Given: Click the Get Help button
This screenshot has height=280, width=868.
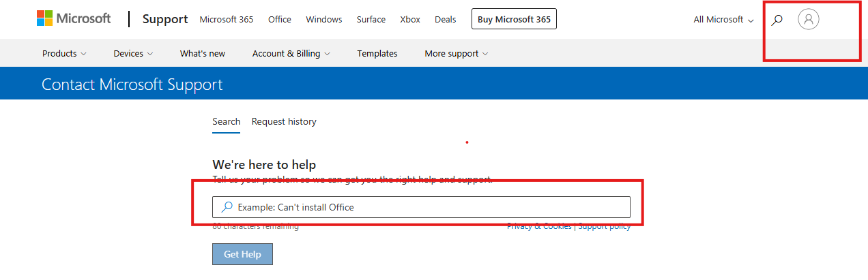Looking at the screenshot, I should (x=242, y=254).
